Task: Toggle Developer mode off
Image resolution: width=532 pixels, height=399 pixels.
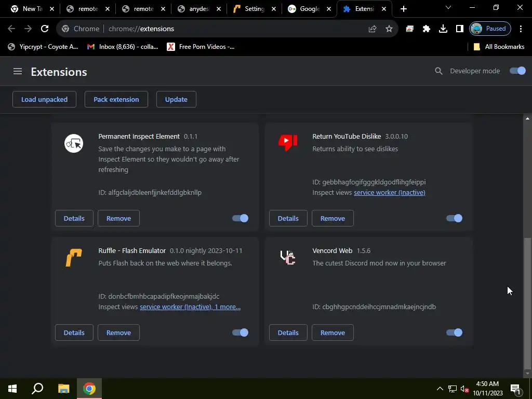Action: click(x=517, y=71)
